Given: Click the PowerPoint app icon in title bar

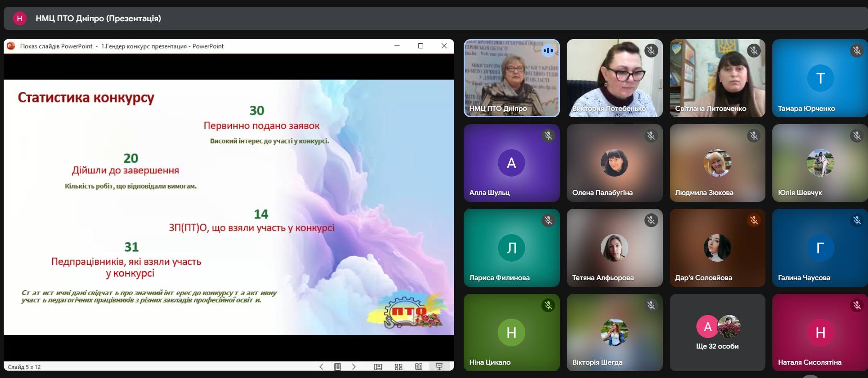Looking at the screenshot, I should point(11,46).
